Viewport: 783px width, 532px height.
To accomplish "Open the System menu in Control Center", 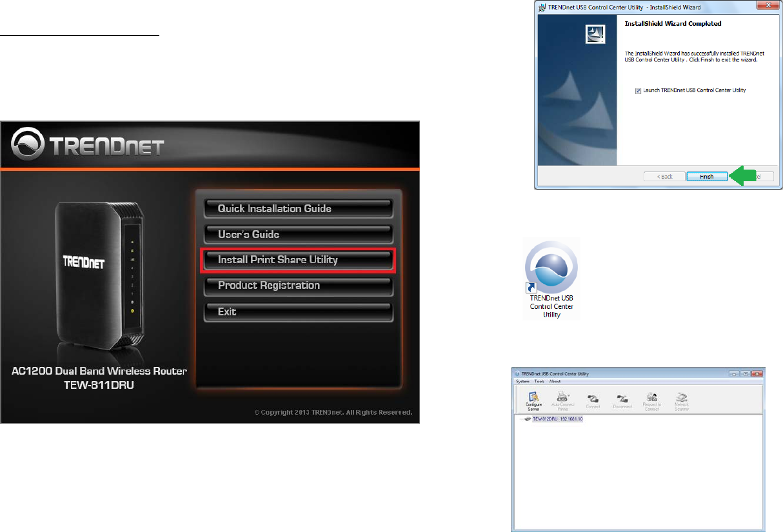I will coord(522,382).
